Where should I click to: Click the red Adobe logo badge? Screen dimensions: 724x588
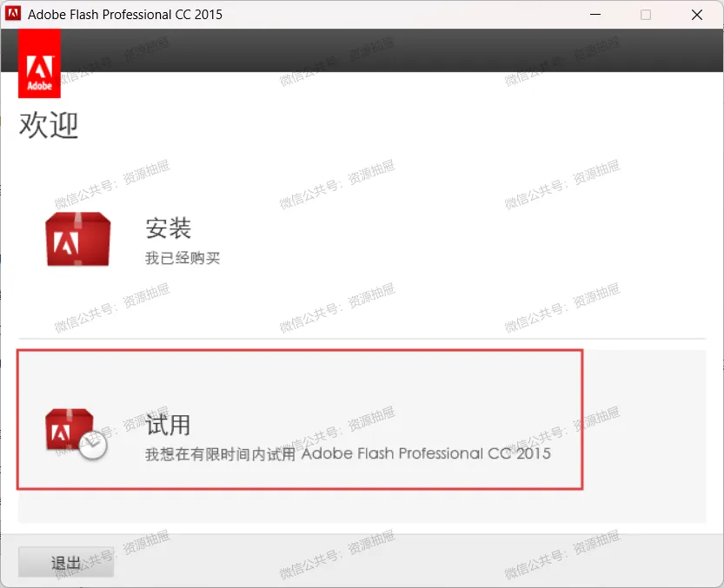39,63
